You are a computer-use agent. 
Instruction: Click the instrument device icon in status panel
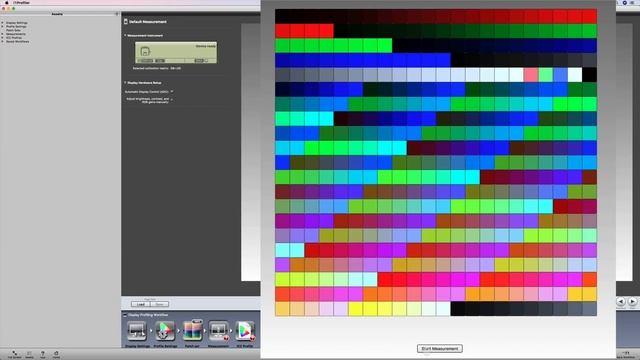click(145, 51)
